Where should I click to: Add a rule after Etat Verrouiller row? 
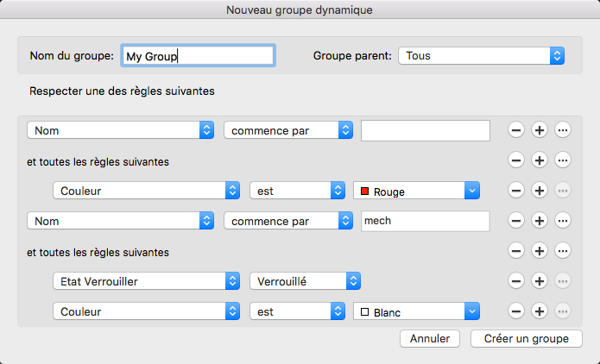(x=540, y=281)
